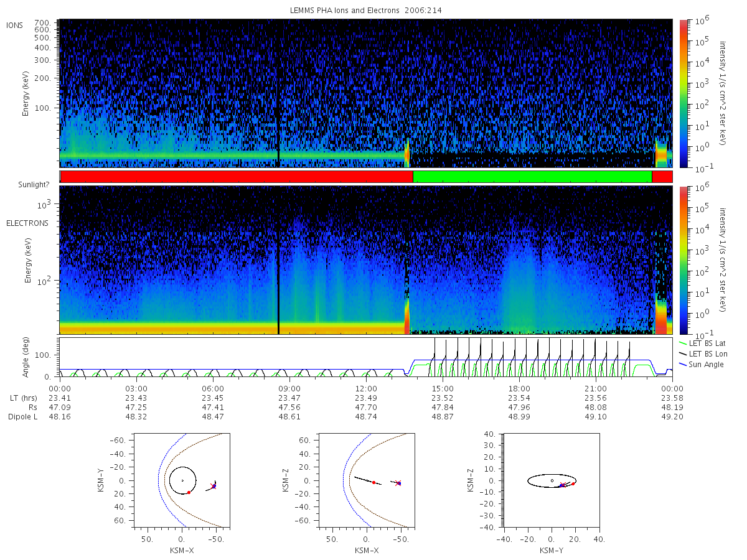
Task: Click the Rs value "47.56"
Action: point(289,408)
